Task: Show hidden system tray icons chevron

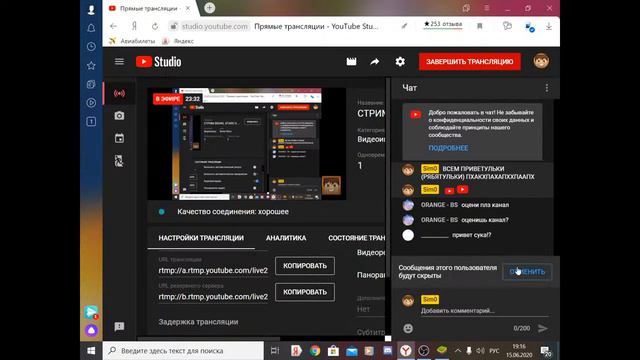Action: (458, 351)
